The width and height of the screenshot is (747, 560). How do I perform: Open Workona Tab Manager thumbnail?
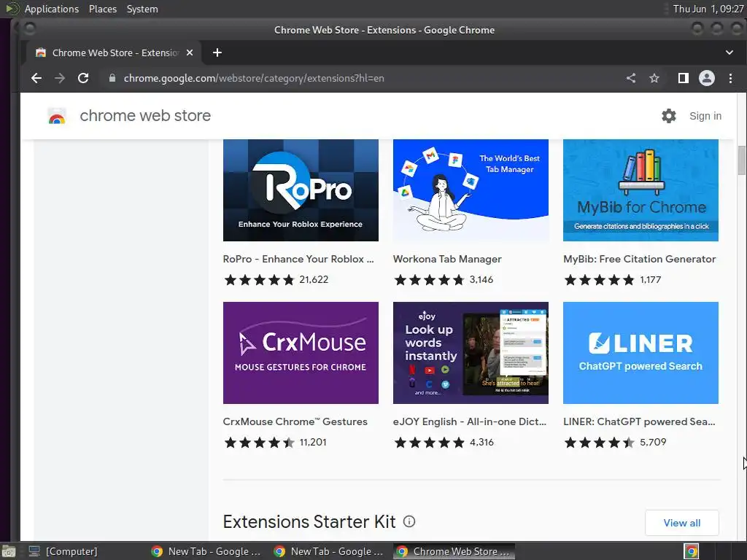point(471,190)
